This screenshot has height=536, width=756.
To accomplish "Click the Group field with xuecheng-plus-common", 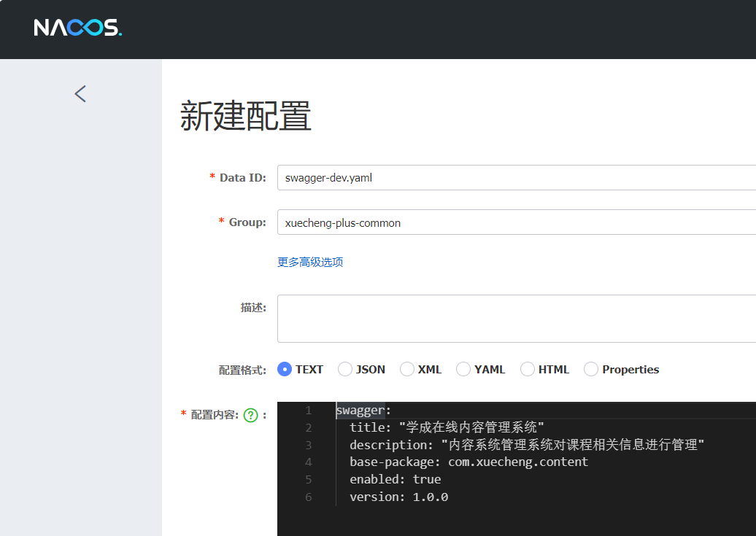I will click(517, 222).
